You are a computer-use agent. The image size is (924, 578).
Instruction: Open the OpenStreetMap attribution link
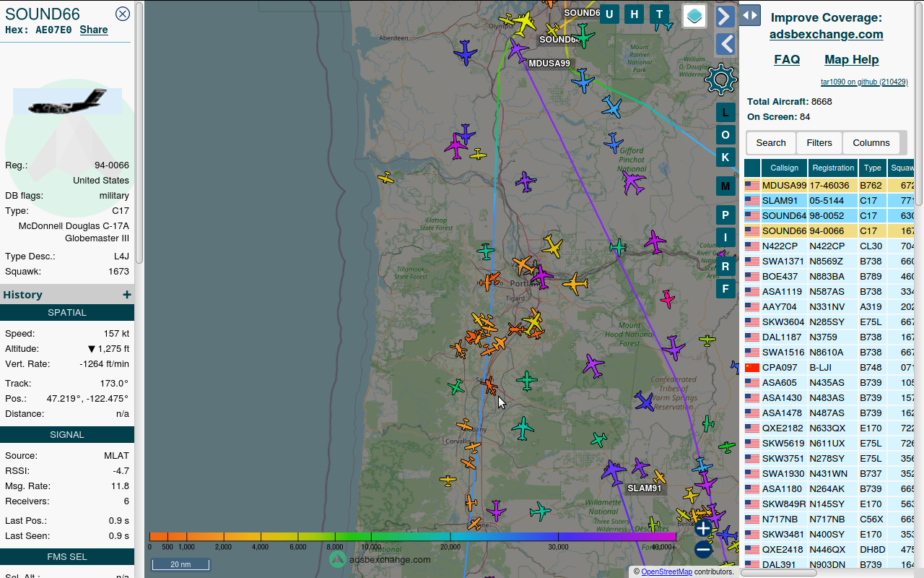click(667, 571)
